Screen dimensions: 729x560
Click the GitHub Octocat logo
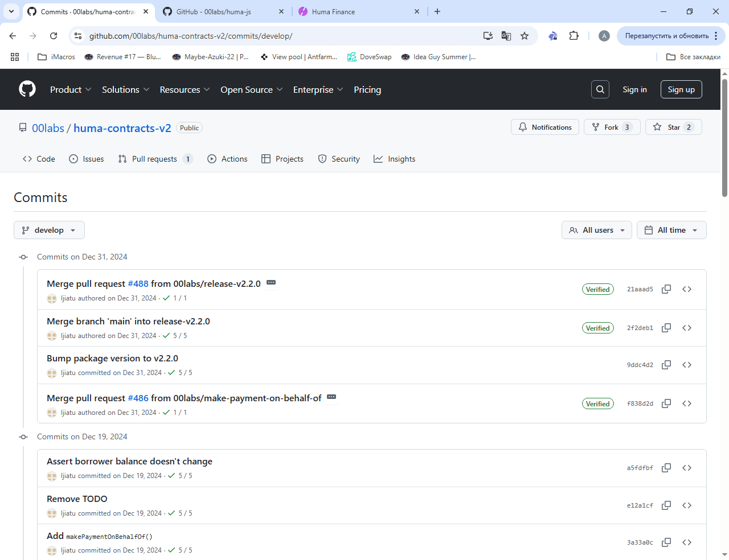27,89
